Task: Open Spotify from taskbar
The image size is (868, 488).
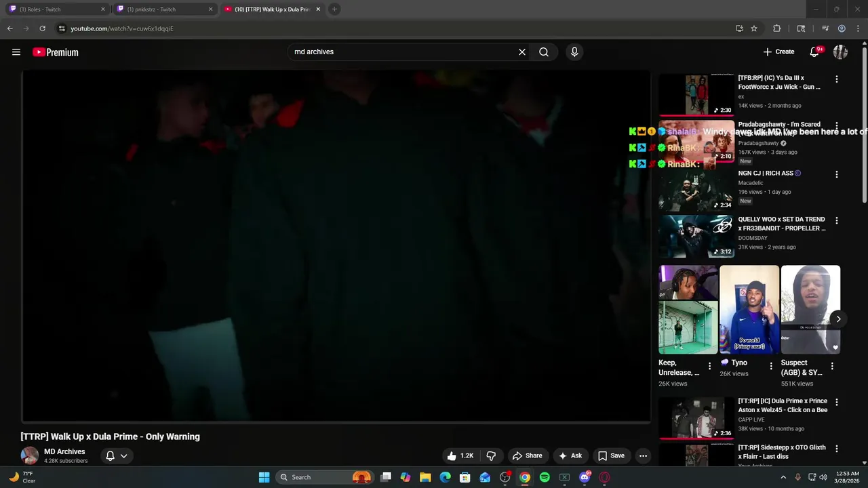Action: pyautogui.click(x=545, y=477)
